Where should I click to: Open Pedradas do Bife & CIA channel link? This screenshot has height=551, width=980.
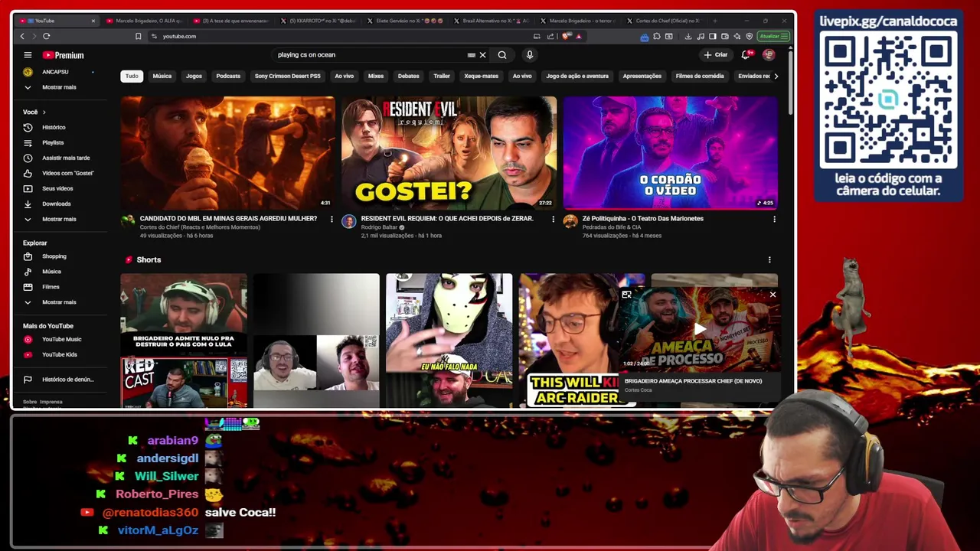[x=612, y=227]
